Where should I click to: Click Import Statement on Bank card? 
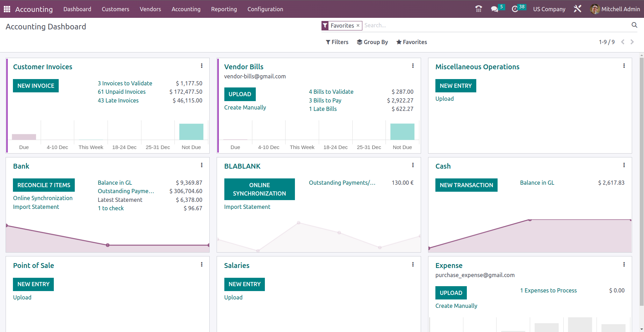pyautogui.click(x=36, y=207)
